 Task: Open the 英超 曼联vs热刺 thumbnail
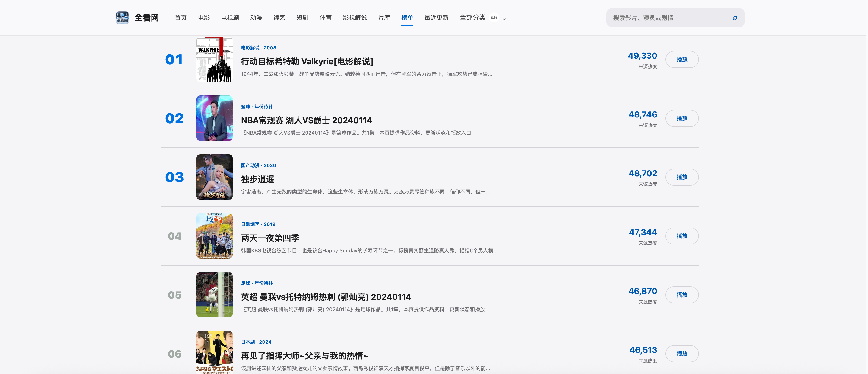pos(214,295)
